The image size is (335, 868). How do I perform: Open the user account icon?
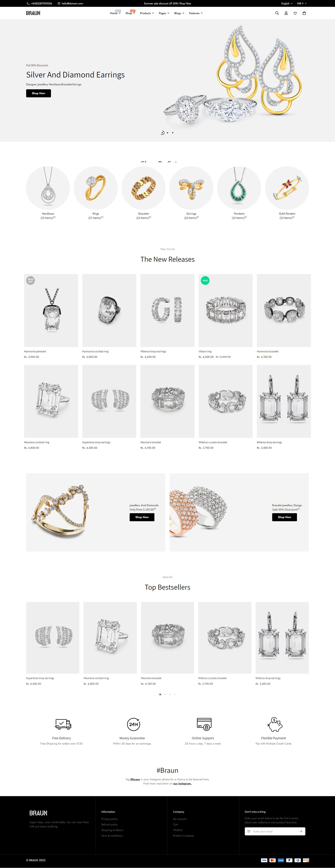tap(286, 13)
